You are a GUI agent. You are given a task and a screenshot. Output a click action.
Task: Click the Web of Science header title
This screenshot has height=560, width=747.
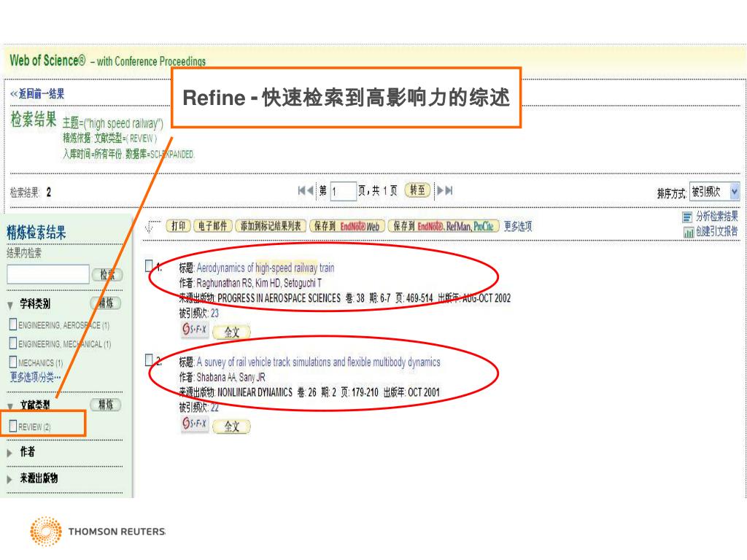pos(47,61)
